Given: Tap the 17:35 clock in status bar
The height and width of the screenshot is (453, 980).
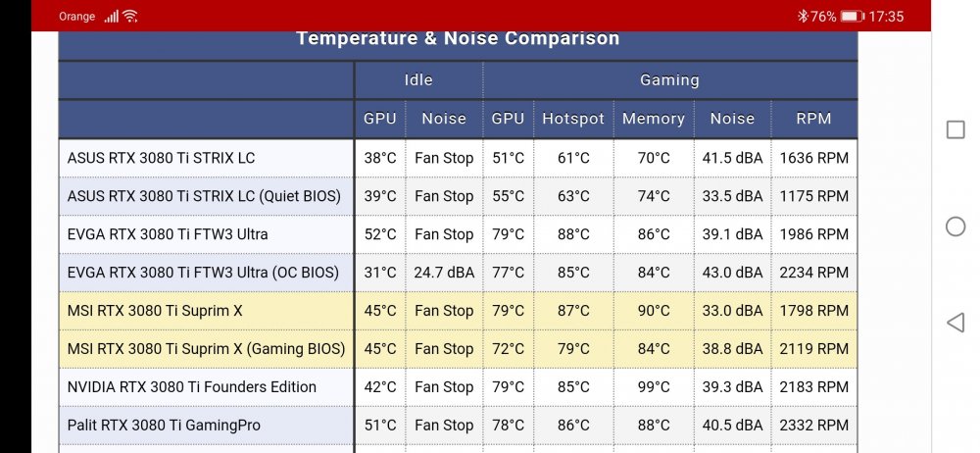Looking at the screenshot, I should coord(886,17).
